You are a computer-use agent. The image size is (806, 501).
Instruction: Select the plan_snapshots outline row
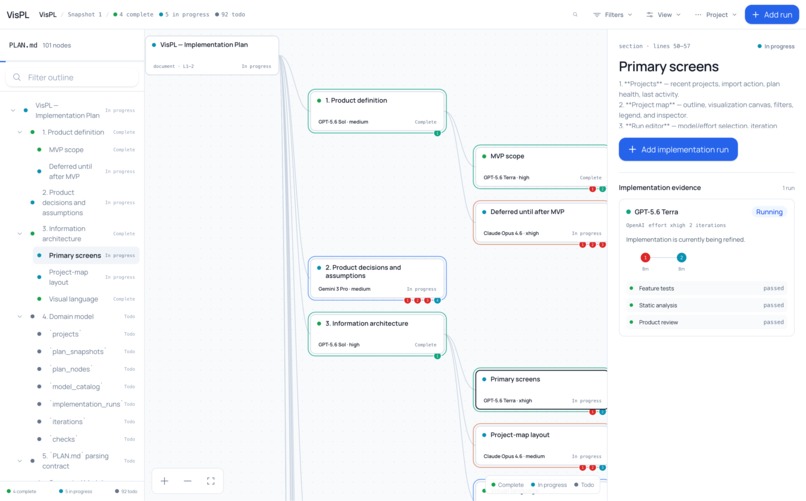point(86,351)
